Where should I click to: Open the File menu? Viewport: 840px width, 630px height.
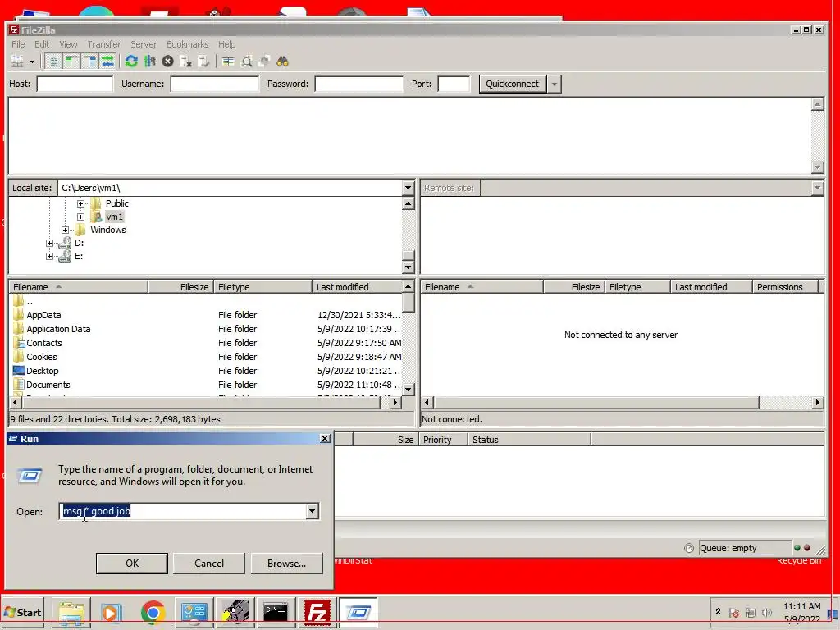point(18,44)
